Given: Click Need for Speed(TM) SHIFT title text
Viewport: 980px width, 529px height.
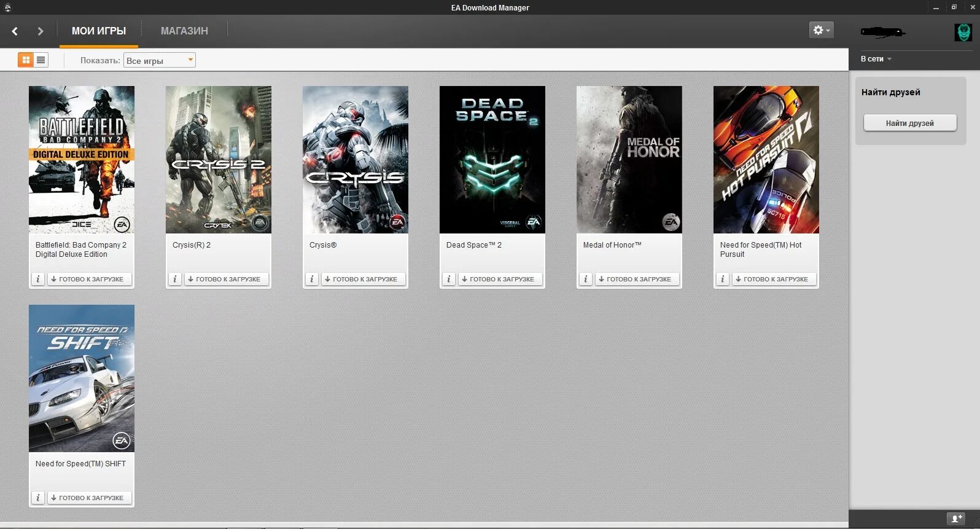Looking at the screenshot, I should 80,464.
